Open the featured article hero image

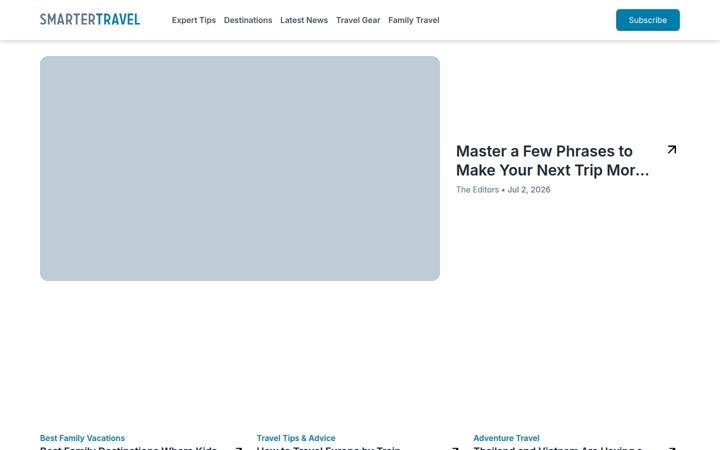click(240, 169)
